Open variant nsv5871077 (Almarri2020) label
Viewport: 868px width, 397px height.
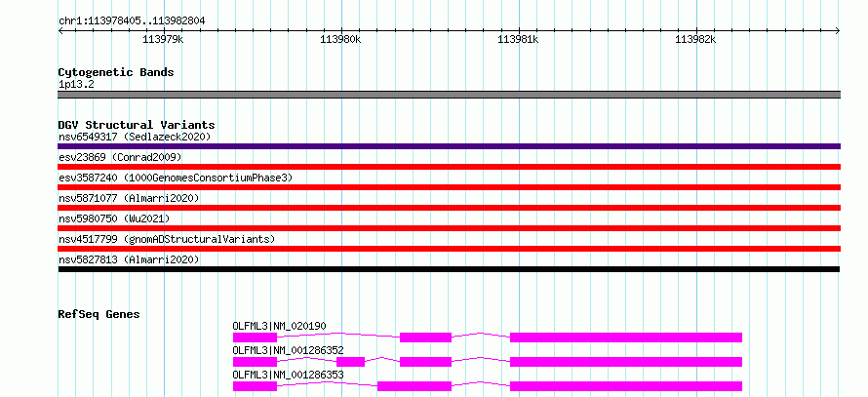pyautogui.click(x=129, y=198)
